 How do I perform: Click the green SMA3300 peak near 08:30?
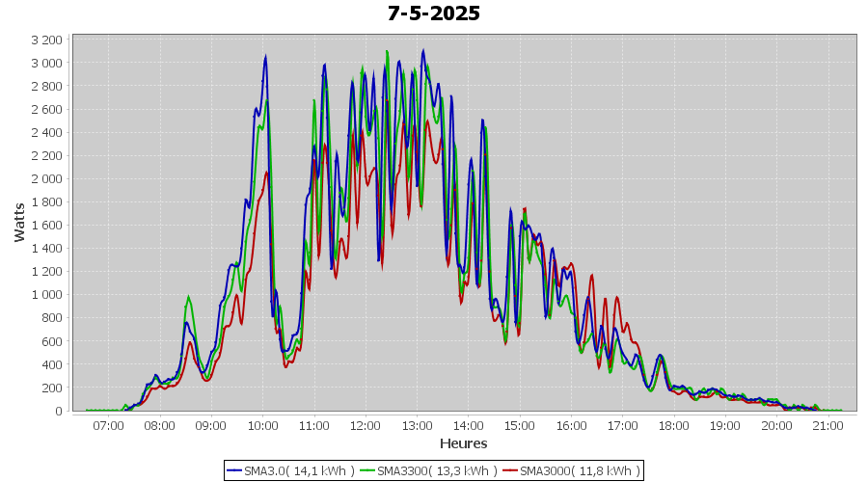[189, 297]
